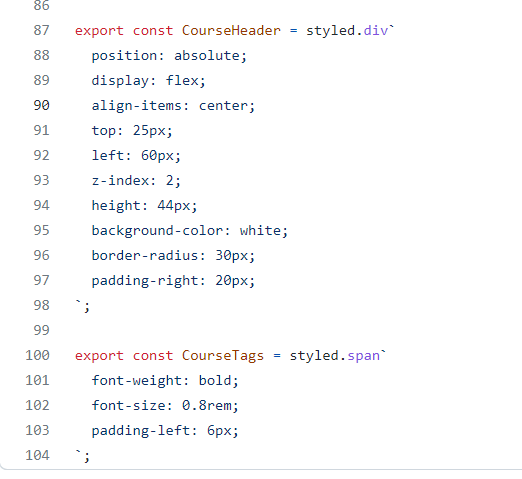Select line number 101
Viewport: 522px width, 479px height.
pos(38,380)
